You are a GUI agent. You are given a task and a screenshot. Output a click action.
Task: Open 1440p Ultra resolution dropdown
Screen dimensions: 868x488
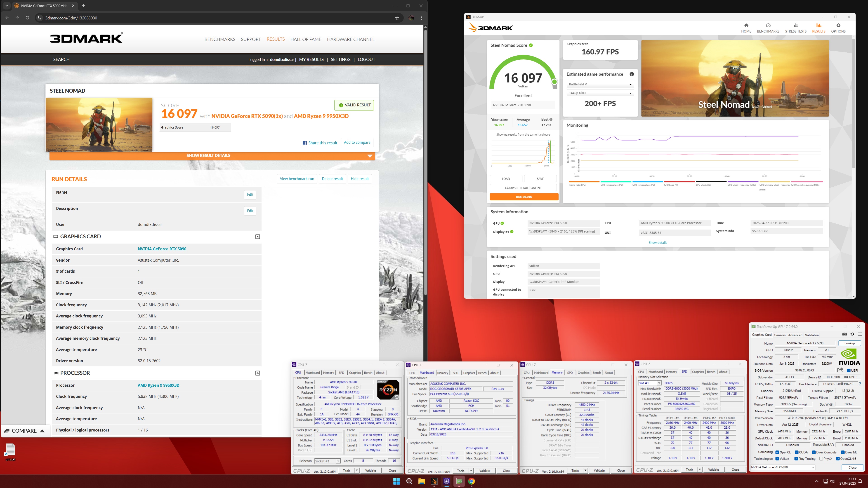pyautogui.click(x=600, y=93)
